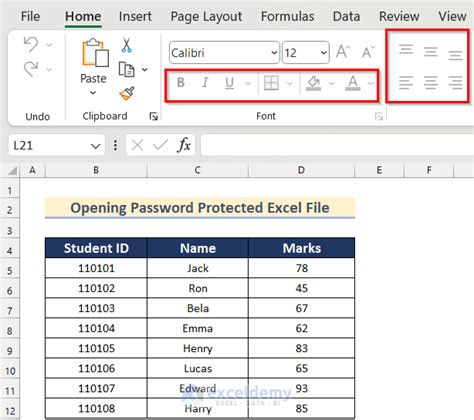Click the Copy icon
The image size is (474, 420).
pyautogui.click(x=126, y=69)
